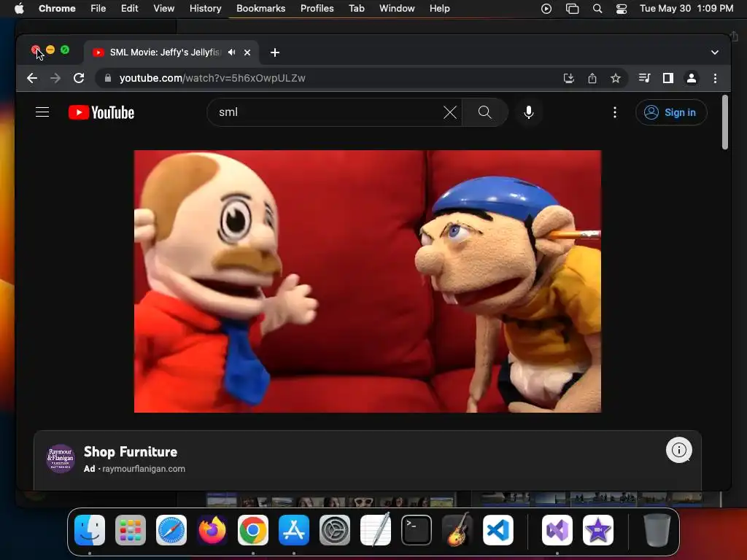Install app via address bar icon

point(568,78)
